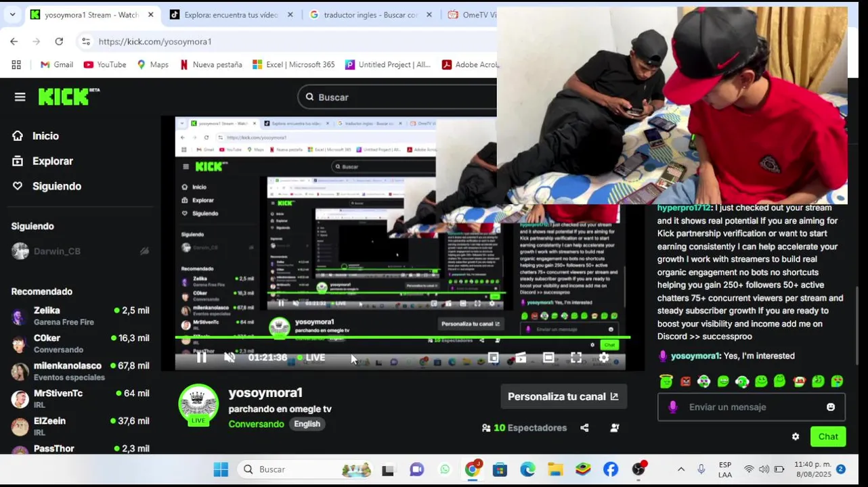Open File Explorer from the taskbar
The height and width of the screenshot is (487, 868).
tap(555, 469)
